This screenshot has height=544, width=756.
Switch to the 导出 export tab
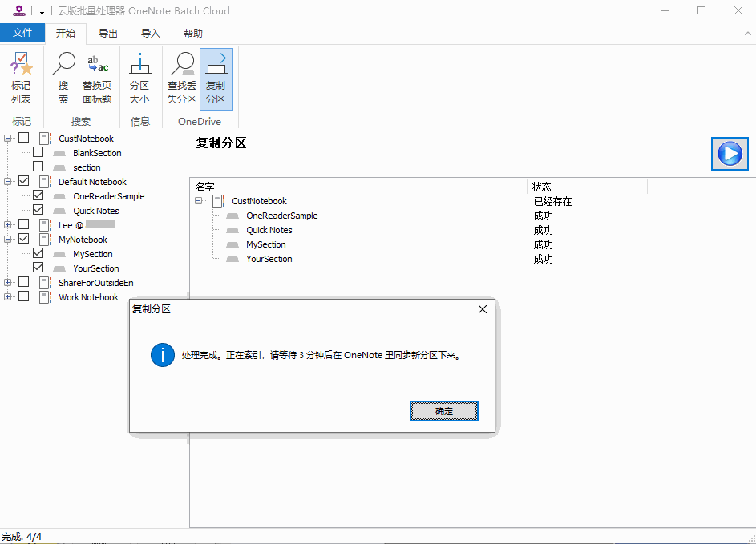pyautogui.click(x=107, y=34)
